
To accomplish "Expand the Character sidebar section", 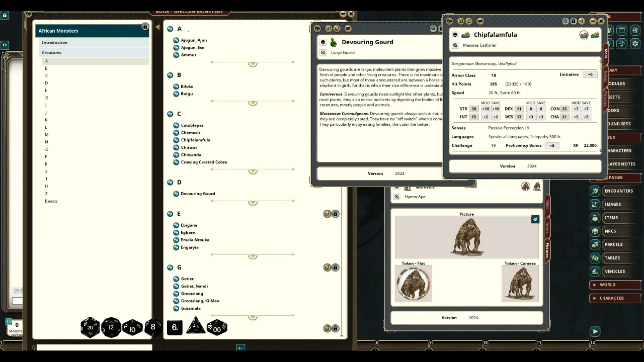I will point(615,298).
